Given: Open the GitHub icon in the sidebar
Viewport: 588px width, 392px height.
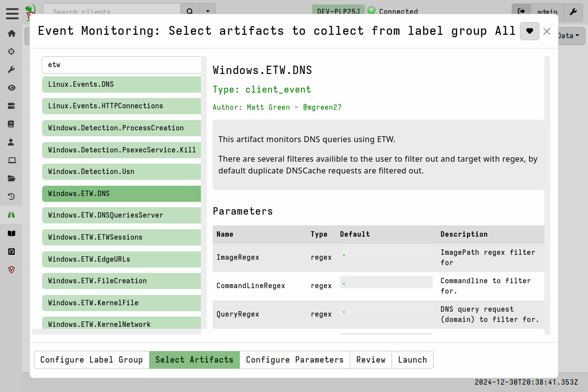Looking at the screenshot, I should coord(11,251).
